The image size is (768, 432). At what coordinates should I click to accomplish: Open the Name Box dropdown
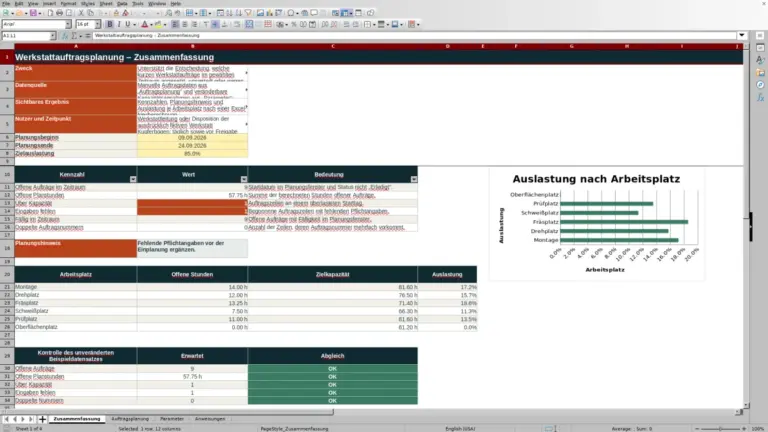53,36
